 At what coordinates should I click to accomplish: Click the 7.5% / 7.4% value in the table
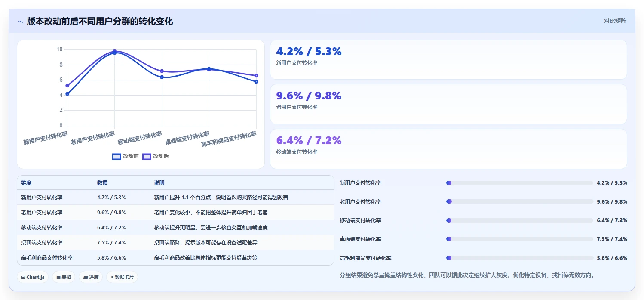click(111, 243)
